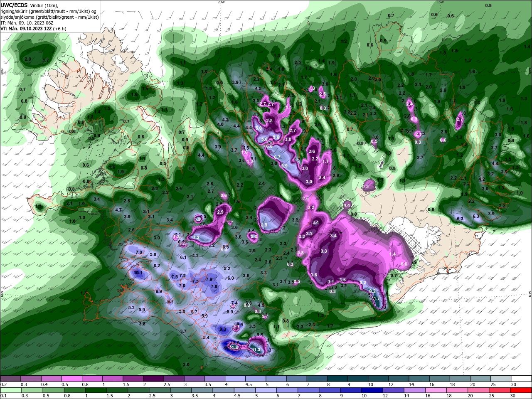Click the pale green 0.1 swatch in rain legend
Viewport: 532px width, 399px height.
click(x=10, y=390)
